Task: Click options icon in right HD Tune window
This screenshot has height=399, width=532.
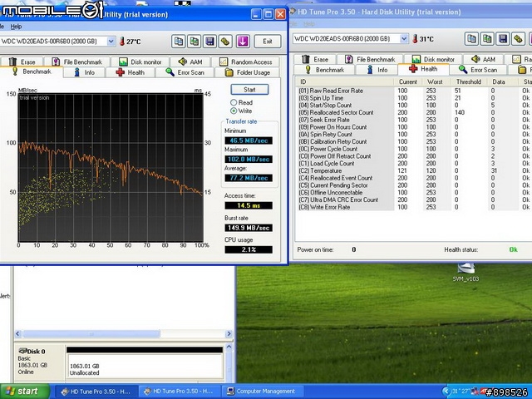Action: point(518,39)
